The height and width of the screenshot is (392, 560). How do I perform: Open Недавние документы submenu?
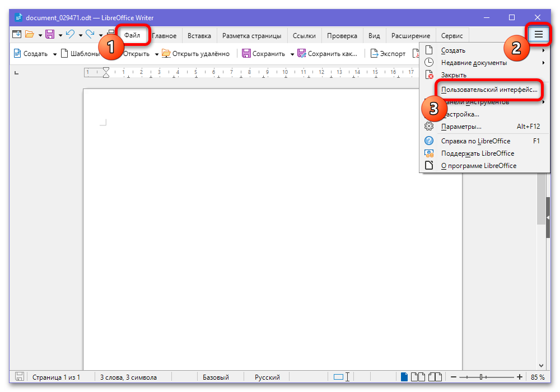coord(484,63)
